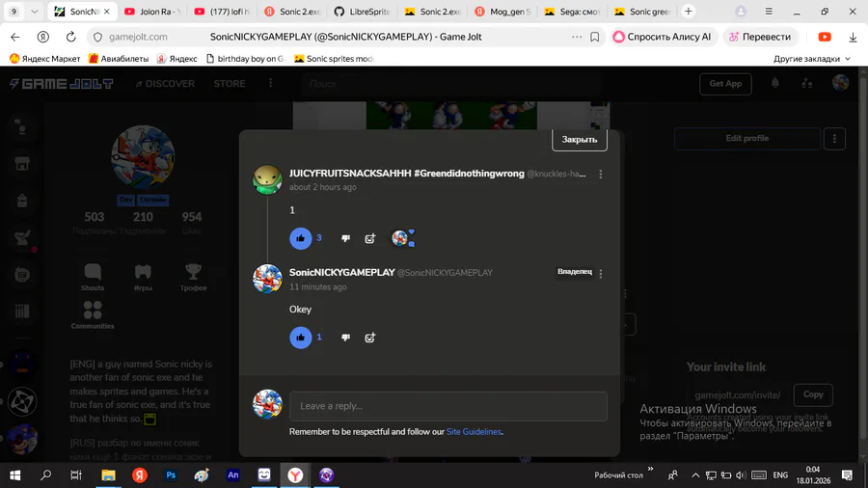Open options menu for SonicNICKYGAMEPLAY reply
This screenshot has height=488, width=868.
[601, 273]
